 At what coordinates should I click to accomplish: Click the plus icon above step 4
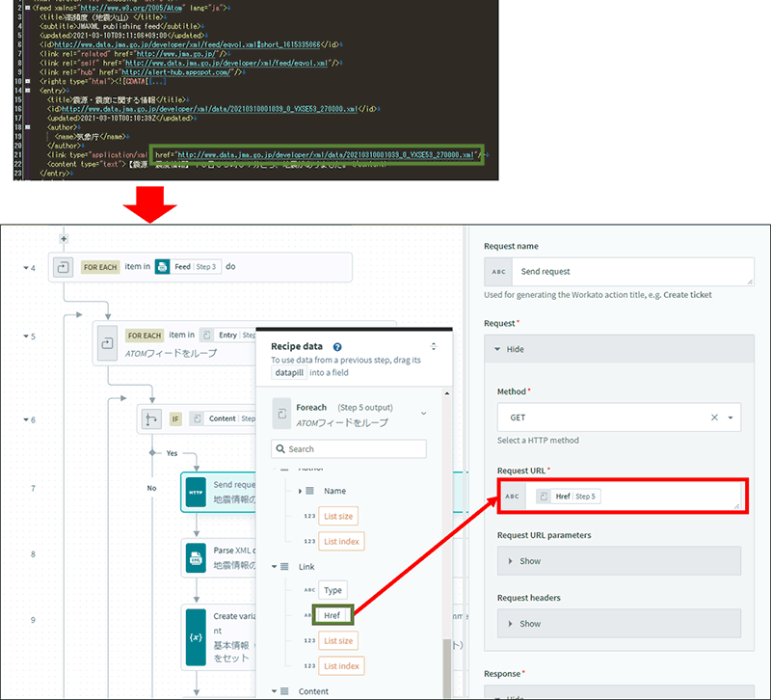click(x=64, y=238)
